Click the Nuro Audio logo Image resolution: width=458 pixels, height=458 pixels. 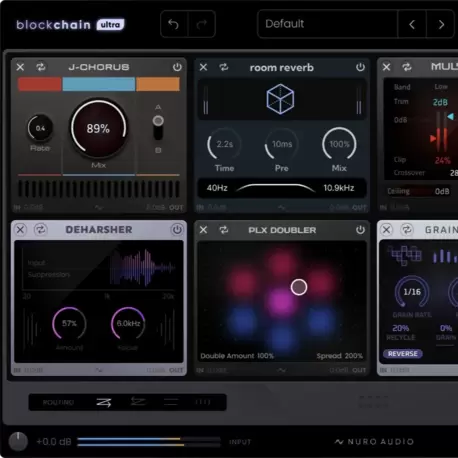click(x=374, y=442)
